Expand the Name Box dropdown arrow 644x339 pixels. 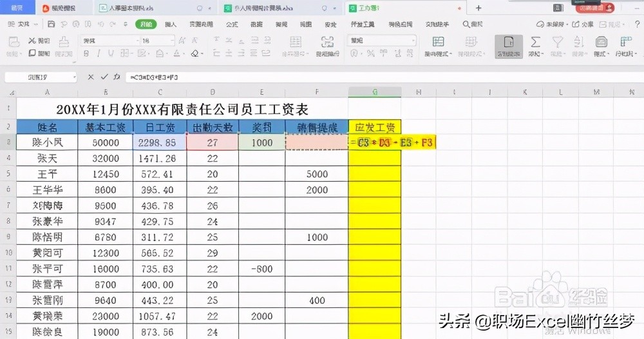[x=74, y=77]
